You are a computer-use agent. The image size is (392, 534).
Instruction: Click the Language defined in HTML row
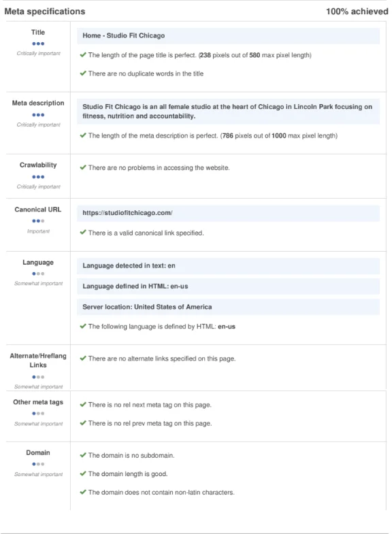228,286
